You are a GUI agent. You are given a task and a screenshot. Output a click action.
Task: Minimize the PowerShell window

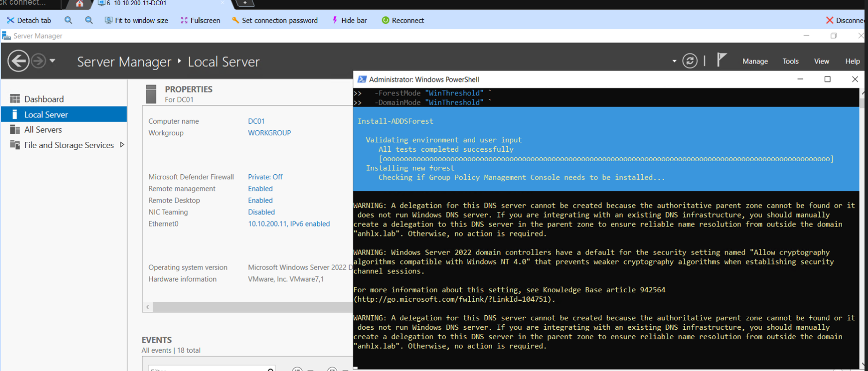point(801,79)
